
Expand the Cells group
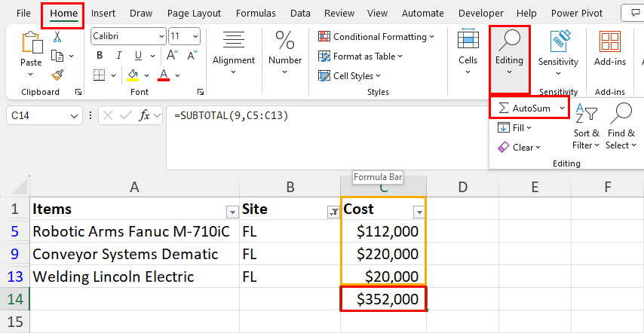[468, 52]
